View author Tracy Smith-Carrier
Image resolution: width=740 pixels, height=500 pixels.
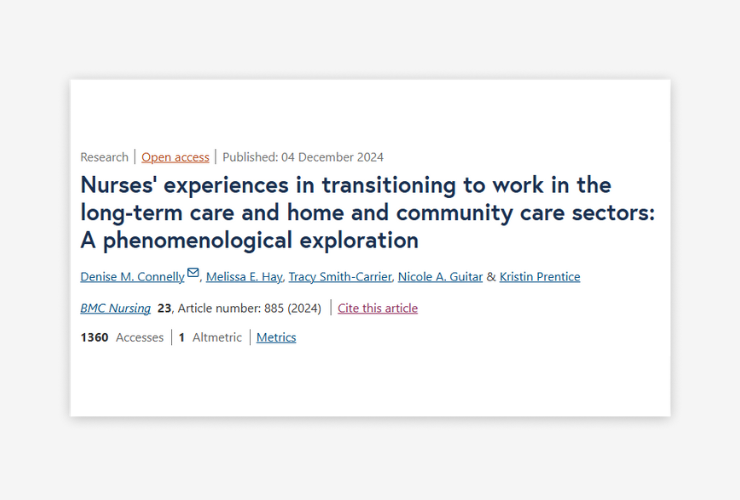[340, 277]
